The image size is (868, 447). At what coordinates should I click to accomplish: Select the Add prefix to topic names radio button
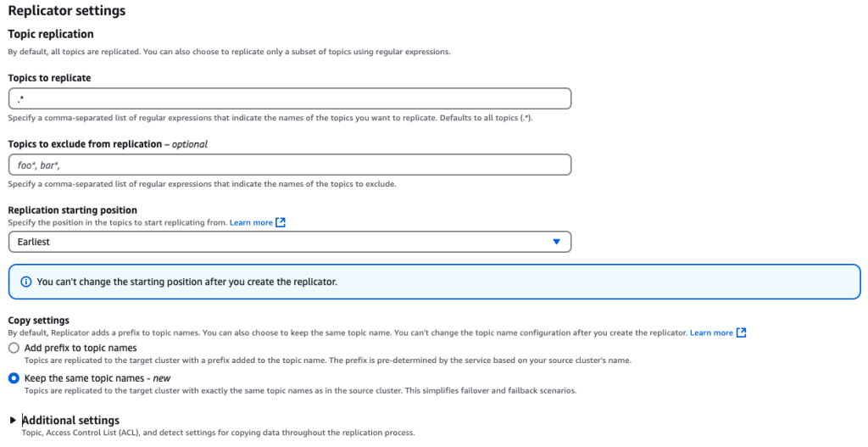(14, 349)
